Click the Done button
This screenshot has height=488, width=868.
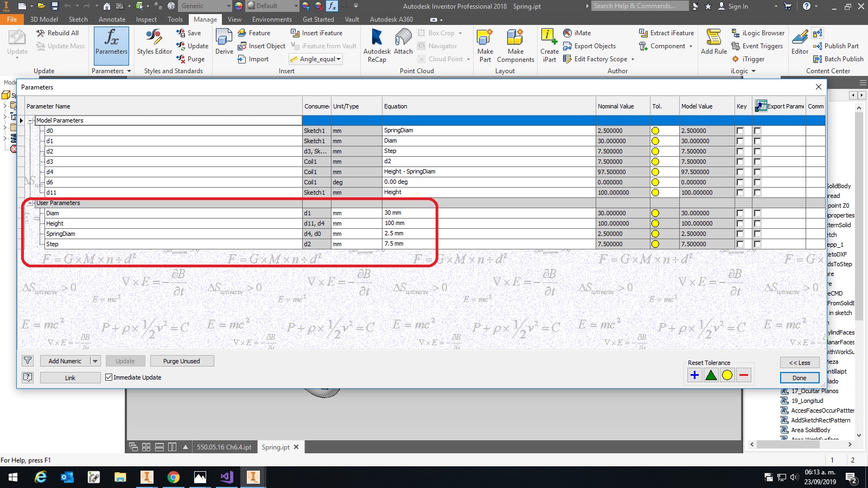[800, 378]
